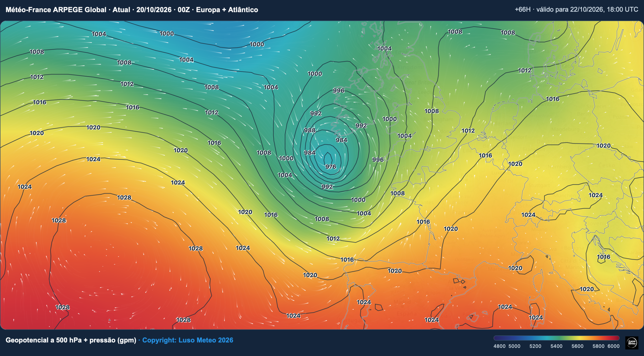Click the Madrid city label on the map

click(402, 302)
